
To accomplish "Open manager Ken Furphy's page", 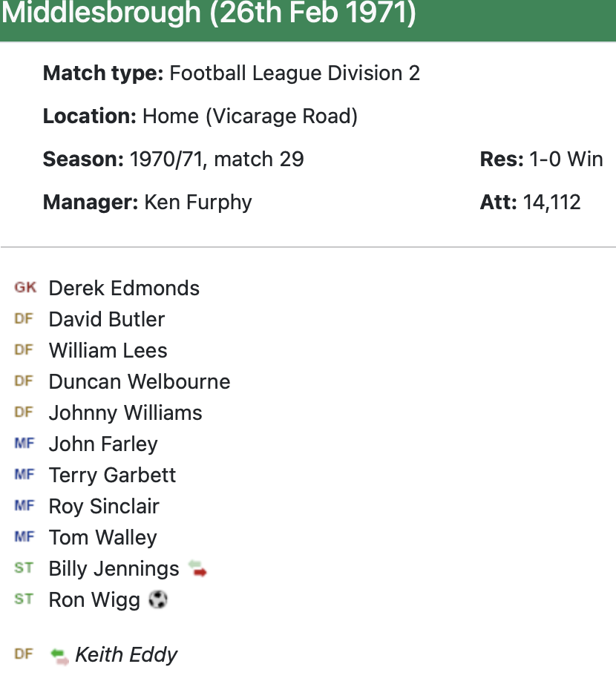I will point(198,202).
